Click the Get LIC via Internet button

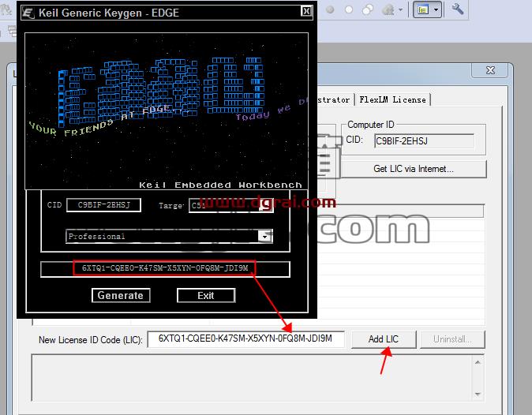(x=414, y=169)
